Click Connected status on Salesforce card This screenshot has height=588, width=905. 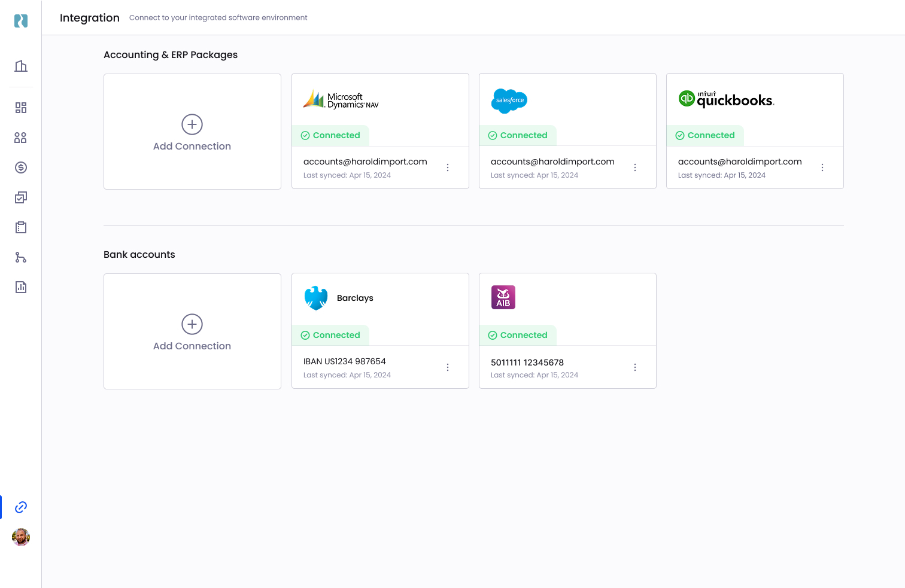click(x=518, y=135)
